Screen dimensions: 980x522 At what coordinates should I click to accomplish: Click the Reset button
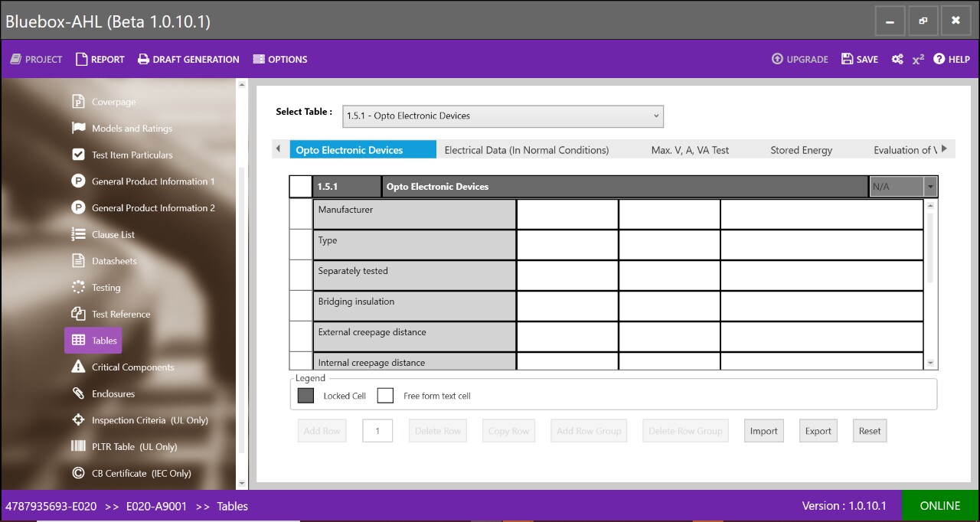coord(869,431)
